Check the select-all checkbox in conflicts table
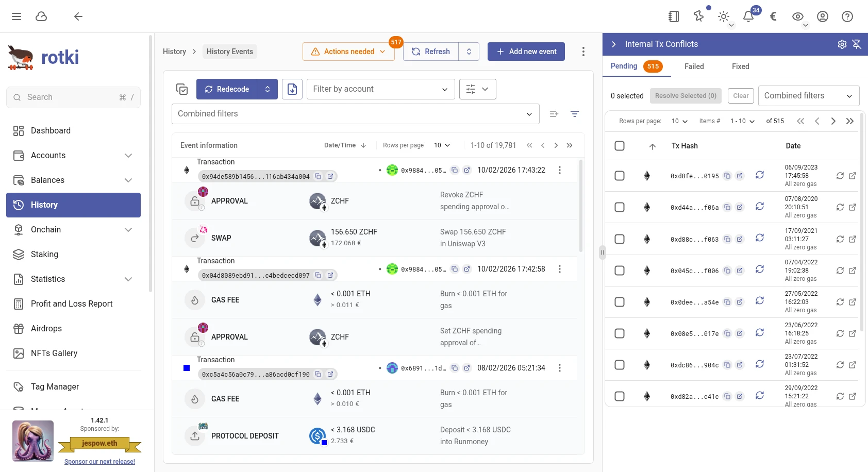The height and width of the screenshot is (472, 868). [620, 146]
